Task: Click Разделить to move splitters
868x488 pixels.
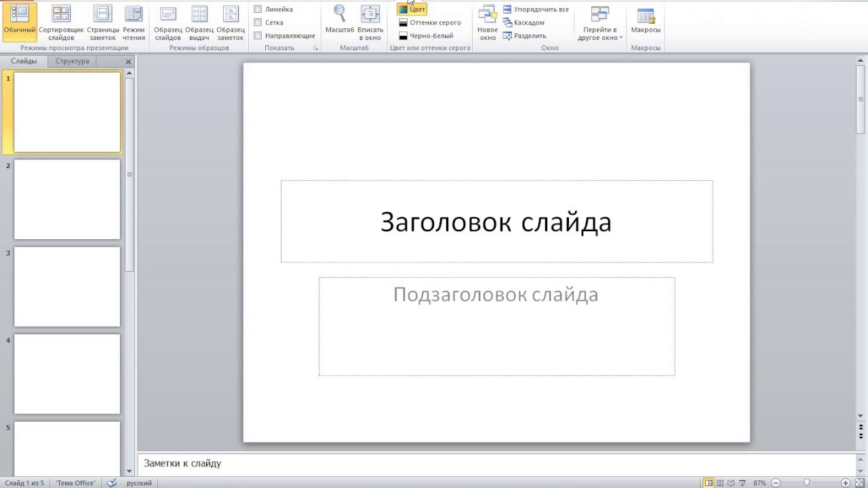Action: coord(525,35)
